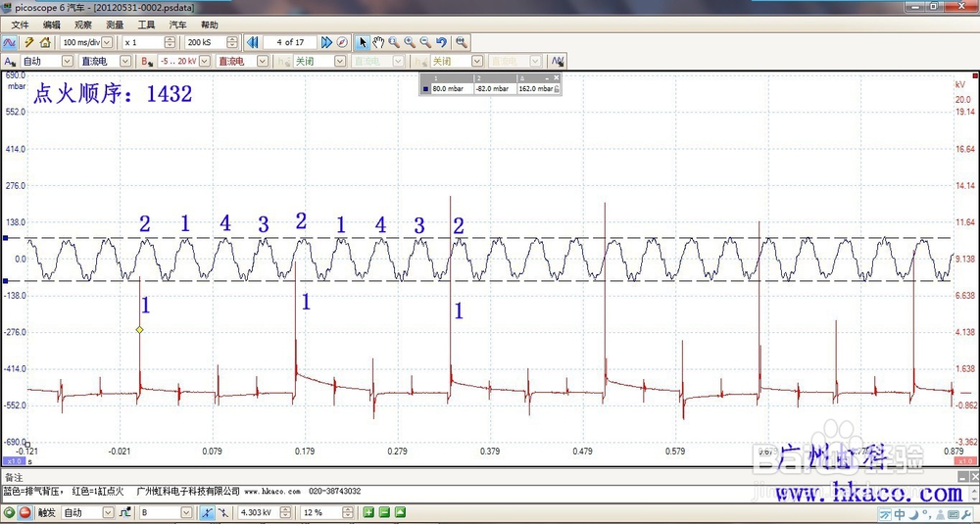Open channel A range dropdown 自动

tap(47, 61)
